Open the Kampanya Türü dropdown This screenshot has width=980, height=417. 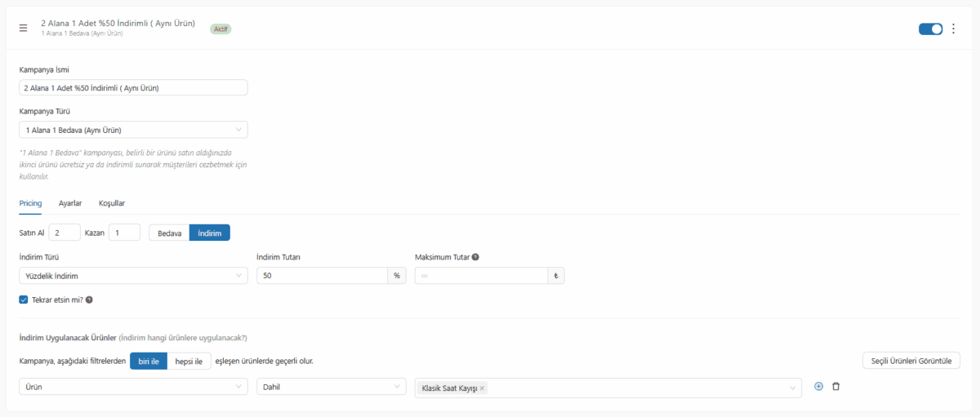(x=133, y=130)
